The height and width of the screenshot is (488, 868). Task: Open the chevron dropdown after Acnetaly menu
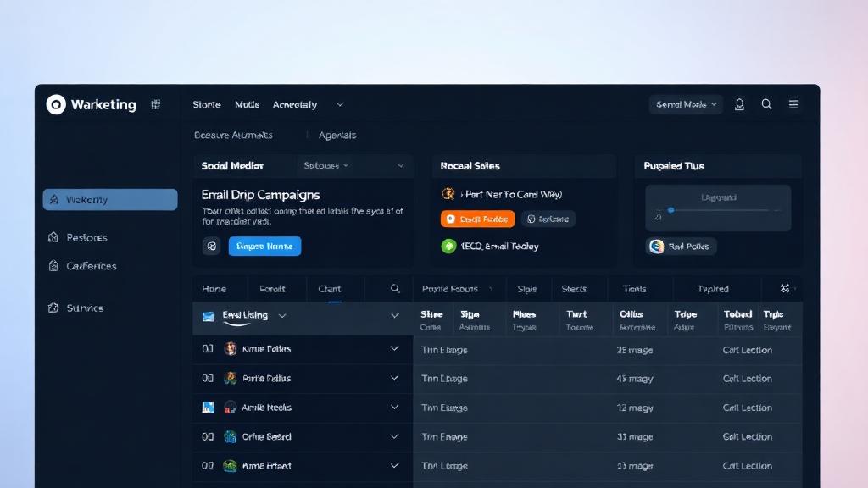[x=340, y=105]
